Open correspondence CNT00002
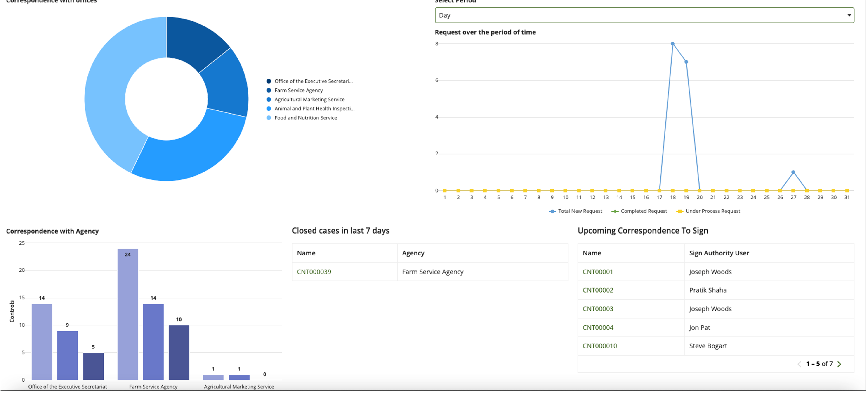This screenshot has height=401, width=868. (598, 290)
